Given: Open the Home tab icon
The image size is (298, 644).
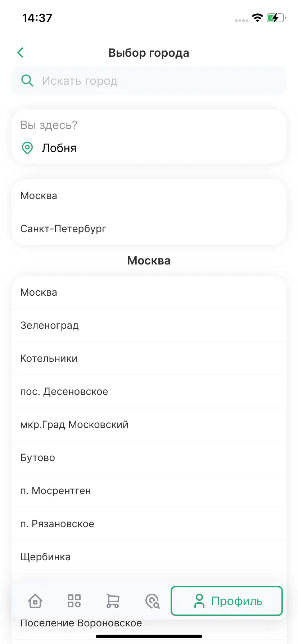Looking at the screenshot, I should (35, 601).
